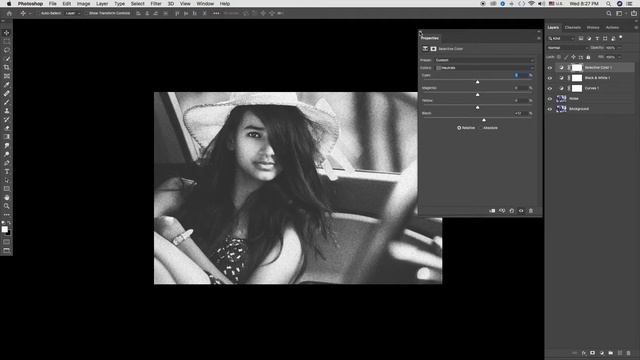This screenshot has height=360, width=640.
Task: Create new fill or adjustment layer
Action: [602, 353]
